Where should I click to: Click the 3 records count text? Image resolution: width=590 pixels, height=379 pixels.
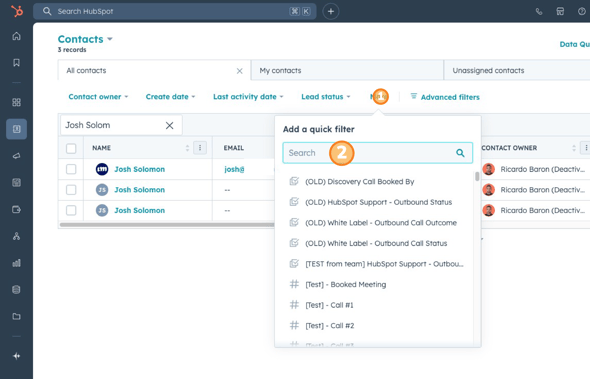[72, 50]
